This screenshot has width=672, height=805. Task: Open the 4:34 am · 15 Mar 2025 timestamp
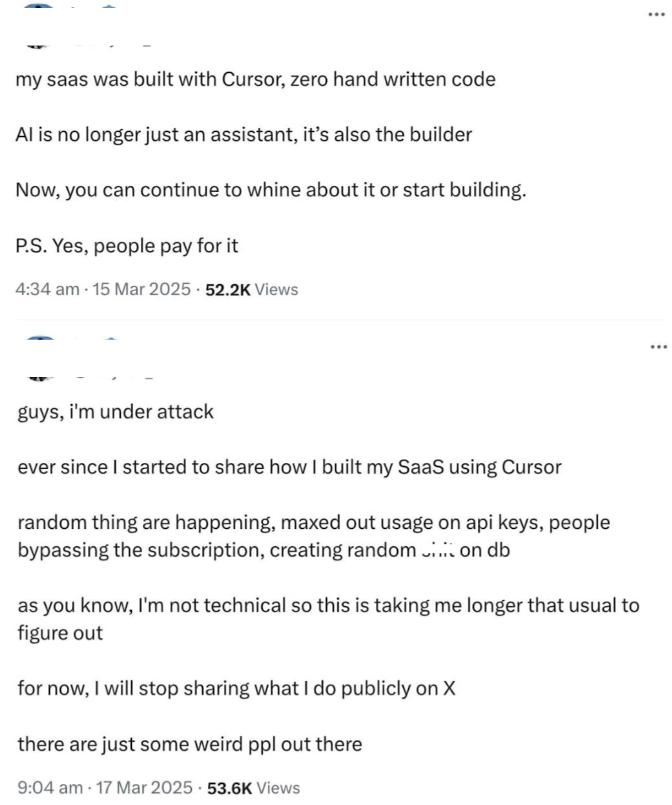(103, 289)
